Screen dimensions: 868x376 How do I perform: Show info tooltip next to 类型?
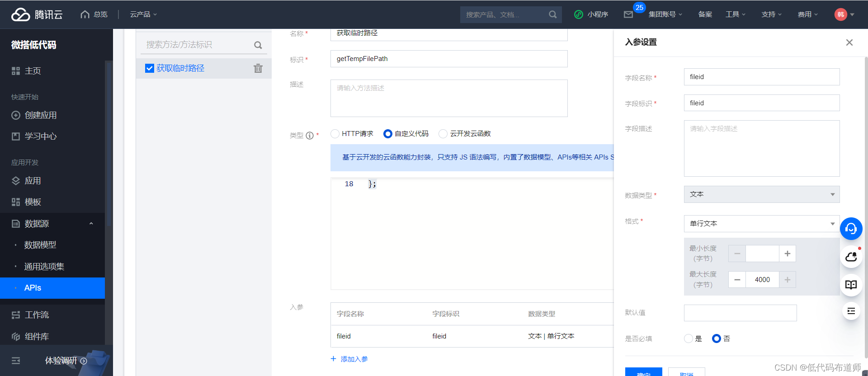310,136
